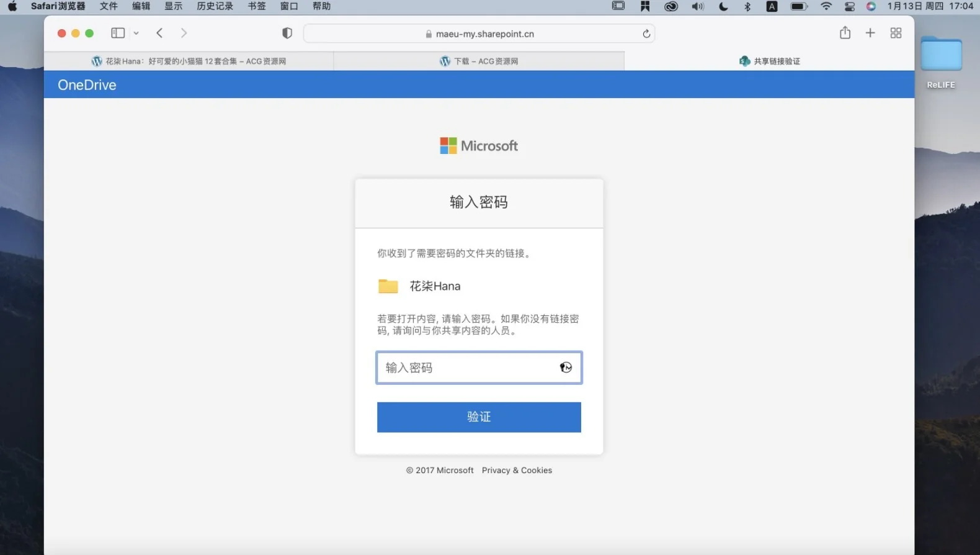Add a new tab with plus icon
Image resolution: width=980 pixels, height=555 pixels.
(870, 33)
